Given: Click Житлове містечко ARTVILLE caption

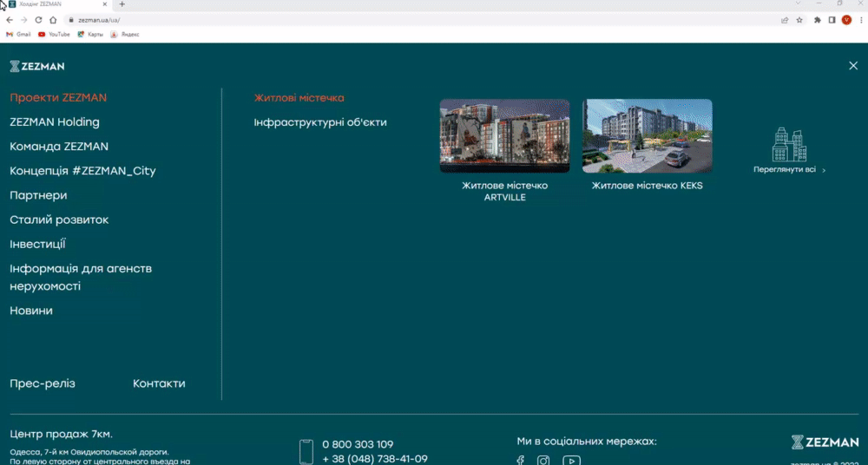Looking at the screenshot, I should tap(505, 192).
